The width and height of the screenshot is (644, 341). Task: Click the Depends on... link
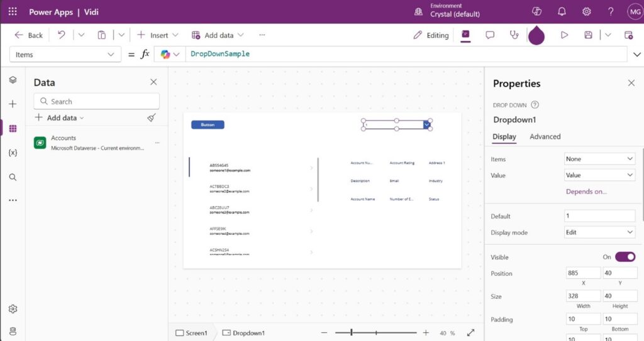coord(586,192)
